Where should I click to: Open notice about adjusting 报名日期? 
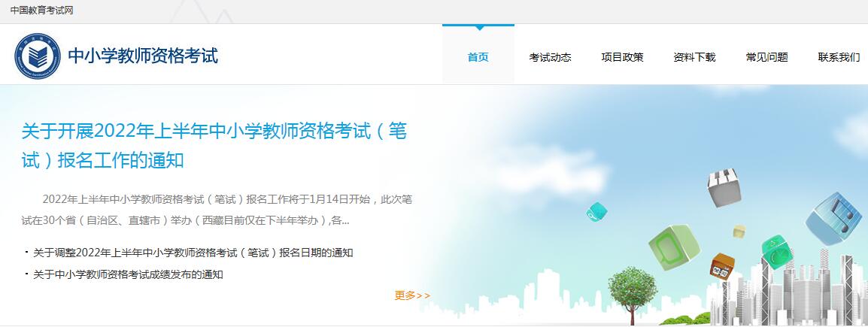[193, 253]
